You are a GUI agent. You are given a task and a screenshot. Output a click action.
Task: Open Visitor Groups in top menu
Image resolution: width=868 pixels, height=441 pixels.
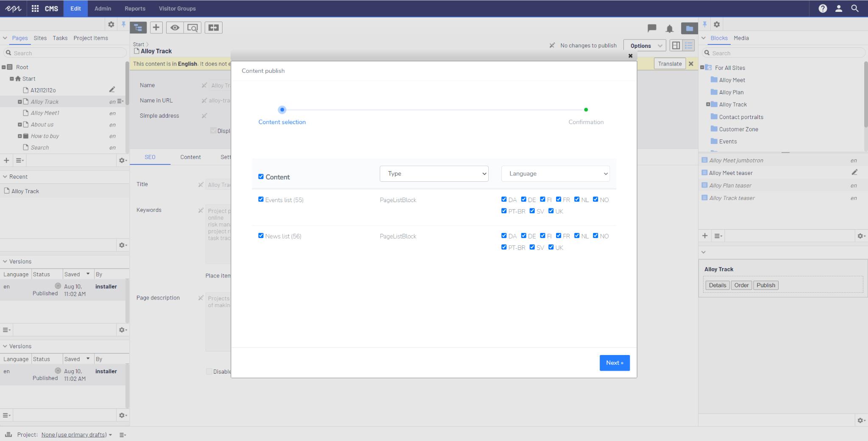(177, 8)
